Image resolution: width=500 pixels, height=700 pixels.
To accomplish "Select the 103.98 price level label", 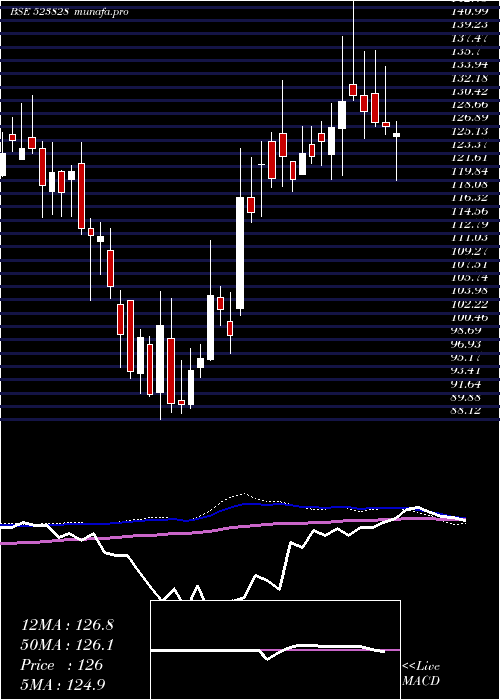I will [468, 290].
